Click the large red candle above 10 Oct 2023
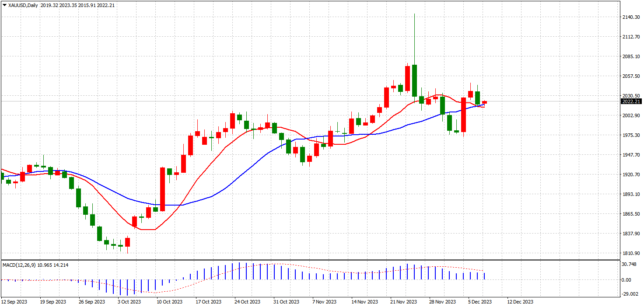 [162, 189]
